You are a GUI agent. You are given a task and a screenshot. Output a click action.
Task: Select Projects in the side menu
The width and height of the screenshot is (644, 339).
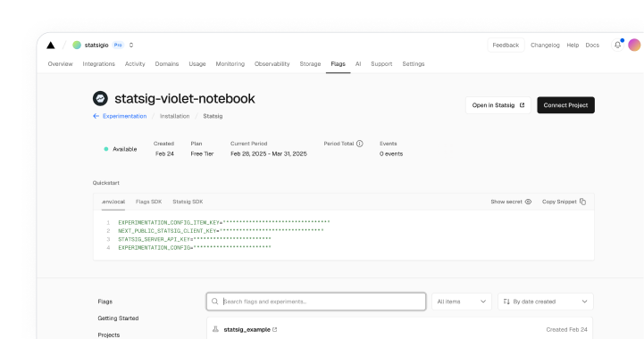(x=109, y=335)
